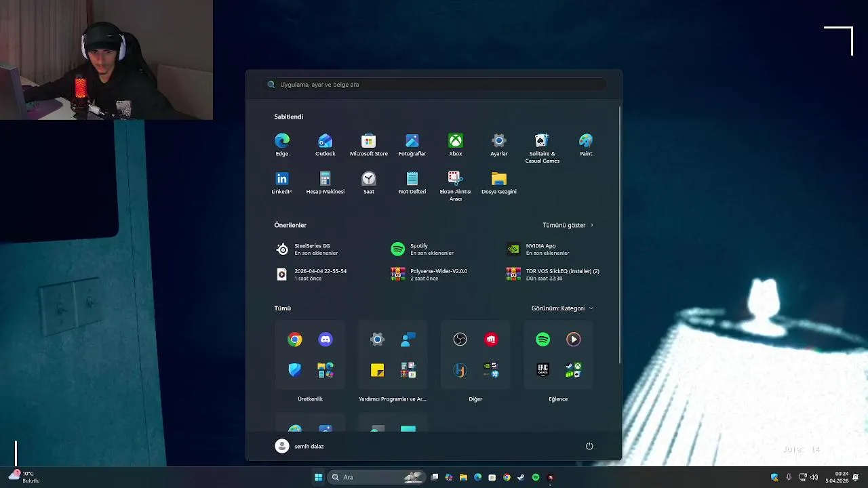Screen dimensions: 868x488
Task: Open the Fotoğraflar app
Action: tap(412, 145)
